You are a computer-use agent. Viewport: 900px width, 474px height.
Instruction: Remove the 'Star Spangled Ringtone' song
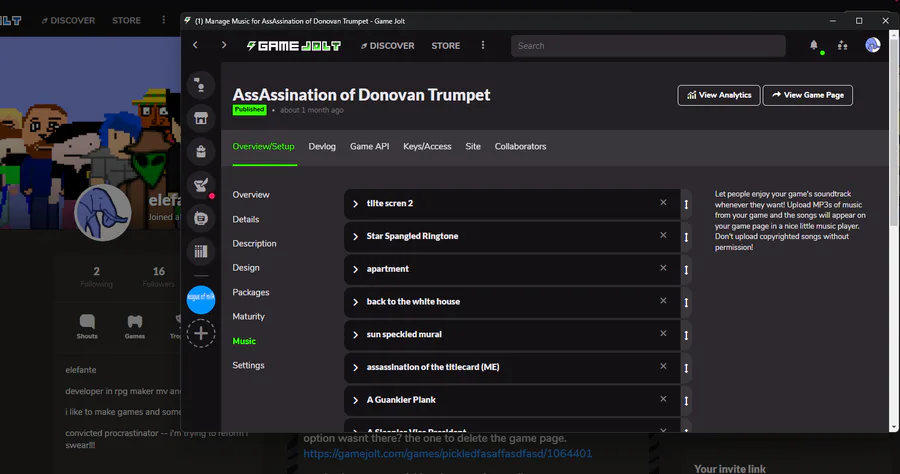coord(663,235)
